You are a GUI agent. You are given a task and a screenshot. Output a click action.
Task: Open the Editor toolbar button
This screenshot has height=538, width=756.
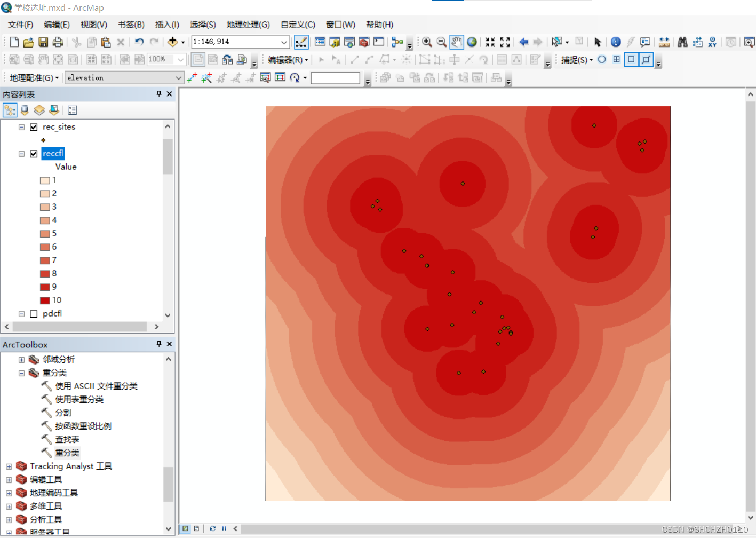click(x=301, y=42)
